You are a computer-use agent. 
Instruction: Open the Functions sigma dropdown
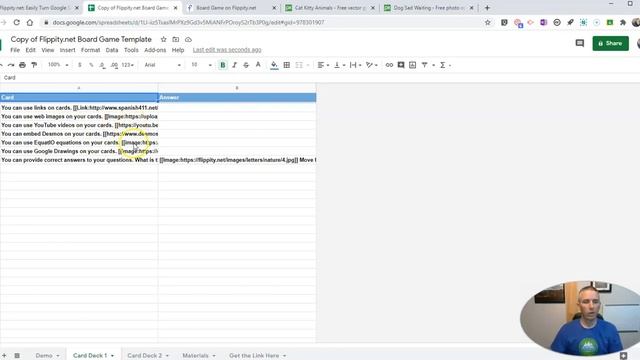[445, 65]
